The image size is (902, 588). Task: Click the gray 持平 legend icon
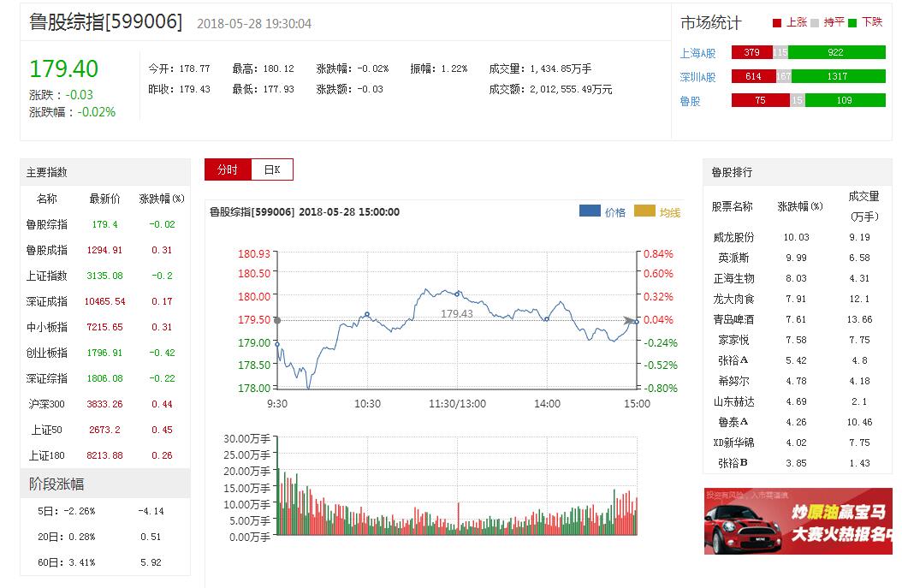coord(815,23)
